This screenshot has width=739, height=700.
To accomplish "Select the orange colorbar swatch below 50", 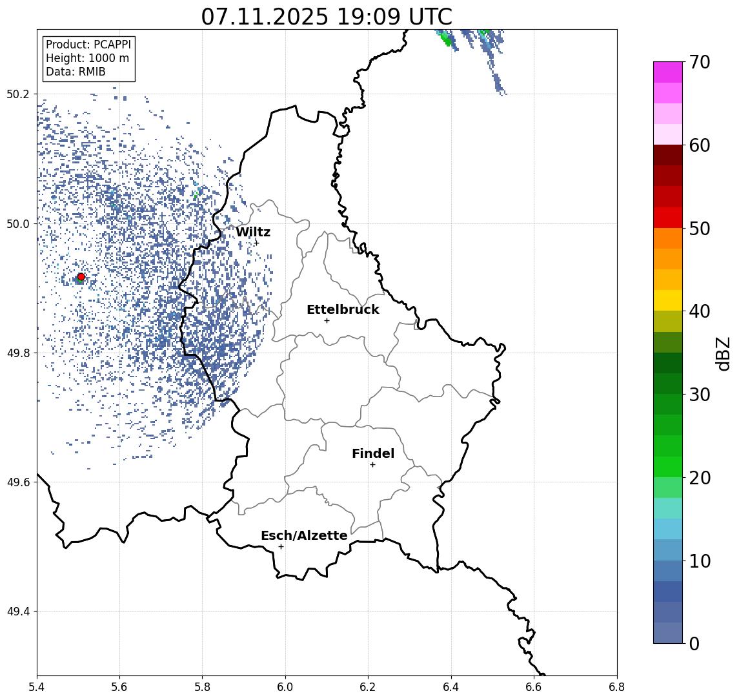I will click(x=668, y=238).
